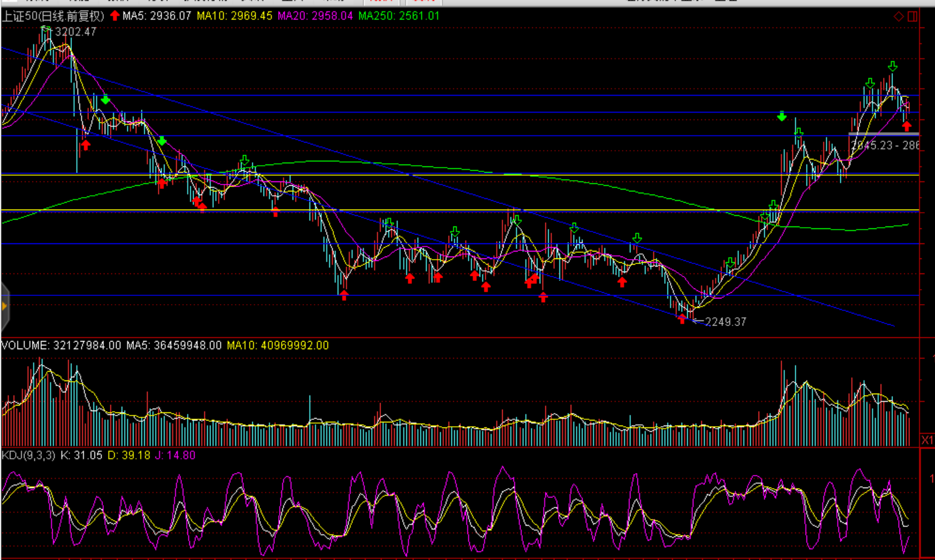
Task: Click the green sell arrow at 3202.47 peak
Action: [45, 29]
